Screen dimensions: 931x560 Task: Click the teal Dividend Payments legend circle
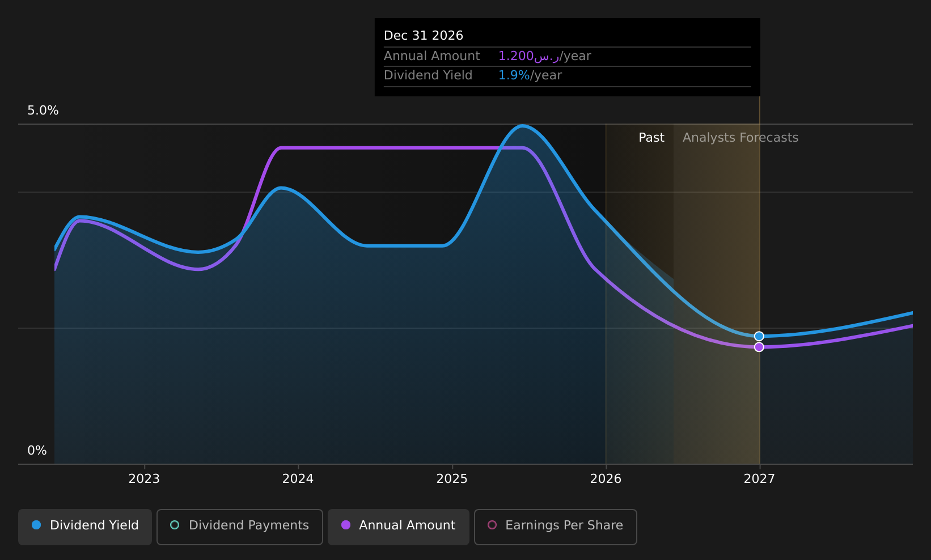175,525
